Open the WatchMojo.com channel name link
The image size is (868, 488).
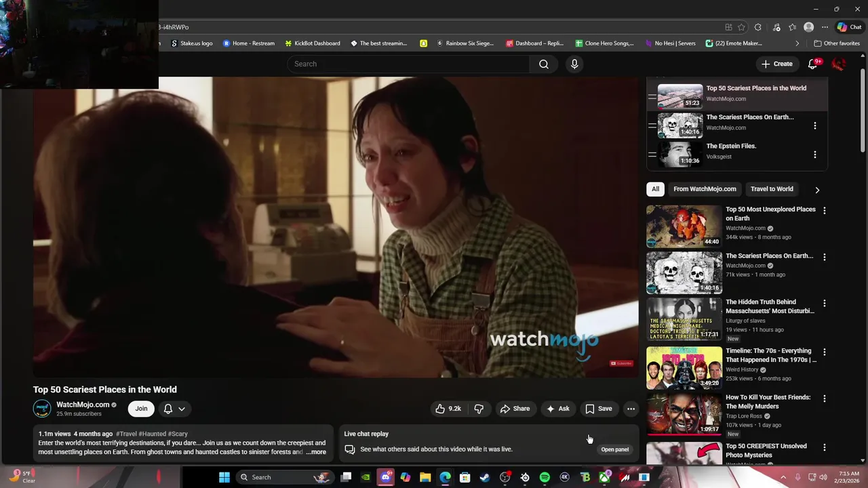click(83, 405)
